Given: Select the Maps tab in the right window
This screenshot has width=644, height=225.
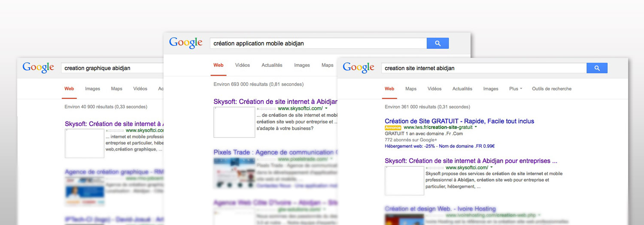Looking at the screenshot, I should 411,89.
